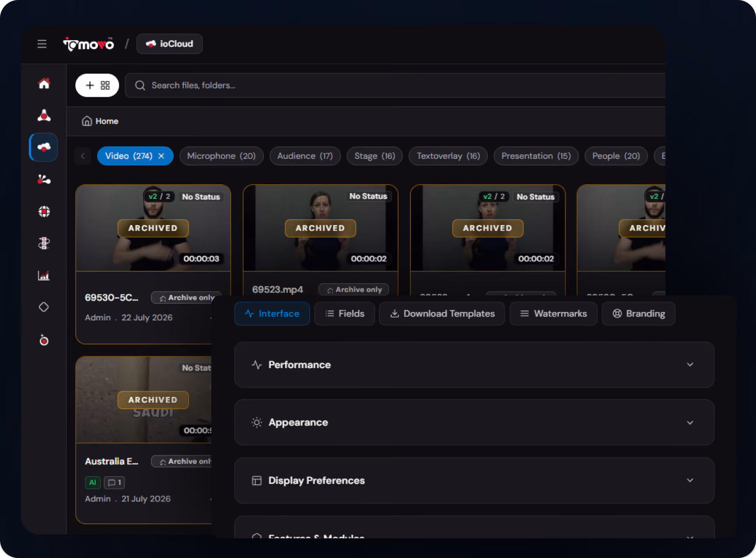756x558 pixels.
Task: Click the Tomovo logo
Action: (88, 44)
